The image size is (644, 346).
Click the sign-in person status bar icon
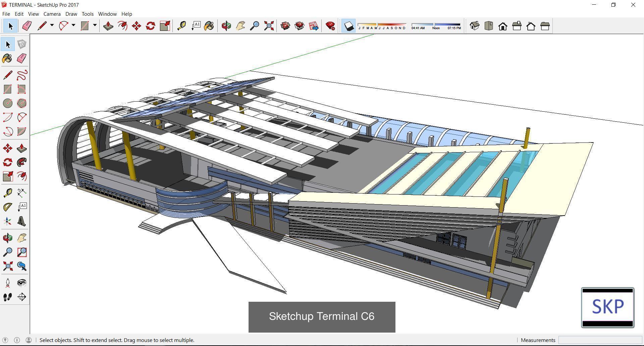click(x=29, y=340)
